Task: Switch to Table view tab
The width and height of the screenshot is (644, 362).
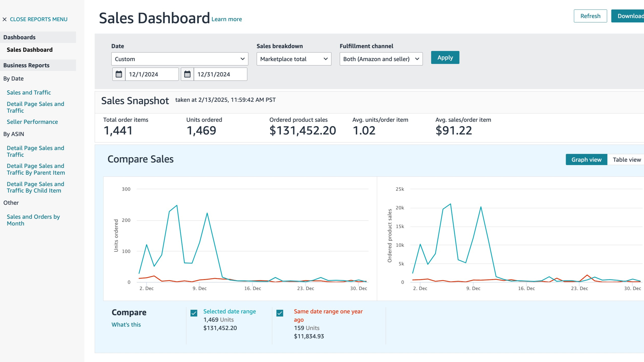Action: [626, 160]
